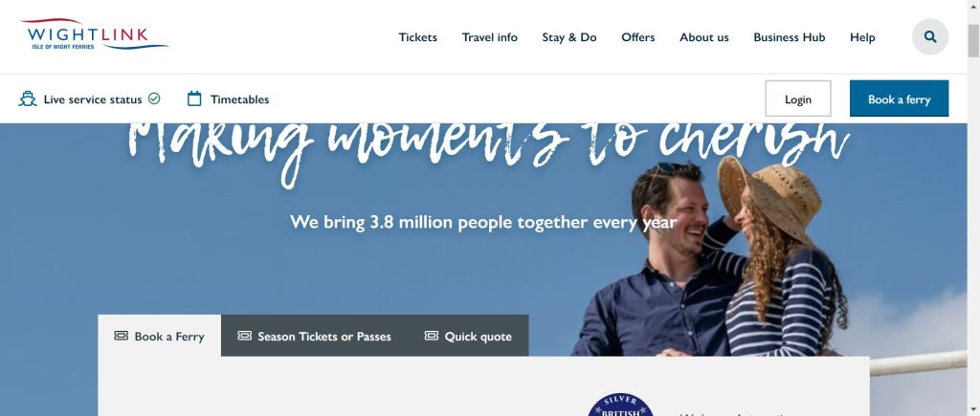Click the ticket icon on Book a Ferry tab
The height and width of the screenshot is (416, 980).
click(x=122, y=336)
